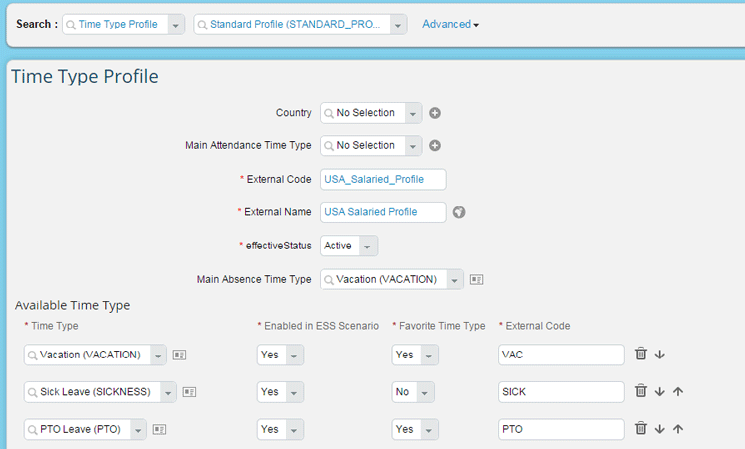Open details icon beside Main Absence Time Type
The width and height of the screenshot is (745, 449).
[x=477, y=280]
